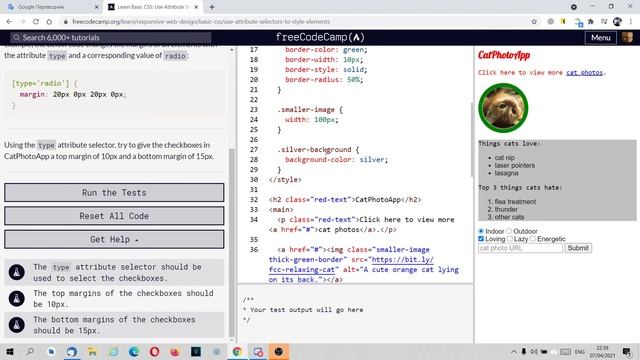Expand the Get Help dropdown
Screen dimensions: 640x360
coord(114,239)
